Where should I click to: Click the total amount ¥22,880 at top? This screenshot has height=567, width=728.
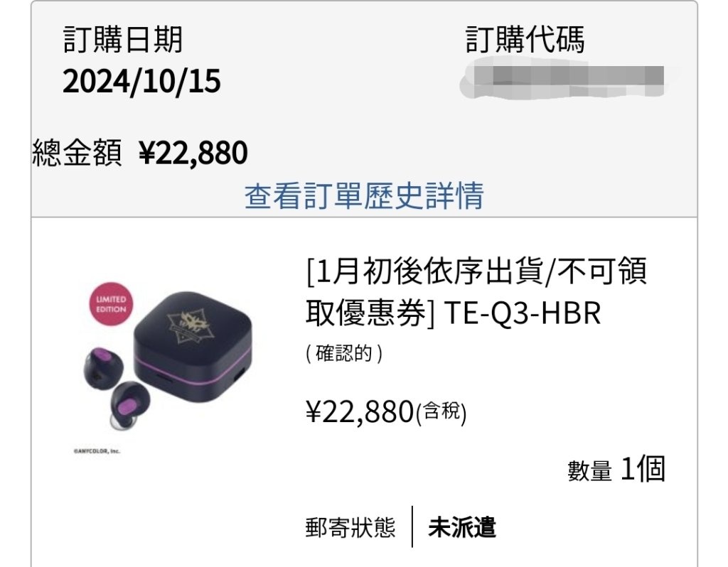pyautogui.click(x=193, y=153)
